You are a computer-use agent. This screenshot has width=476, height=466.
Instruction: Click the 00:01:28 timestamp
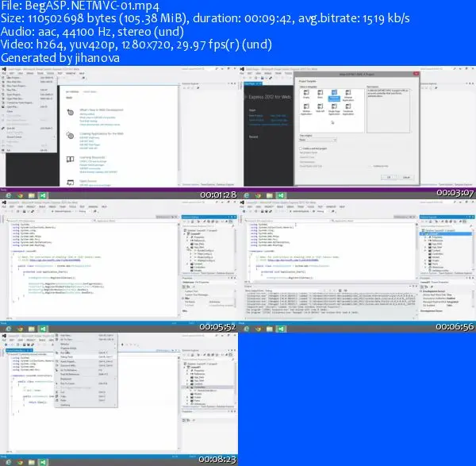click(219, 194)
